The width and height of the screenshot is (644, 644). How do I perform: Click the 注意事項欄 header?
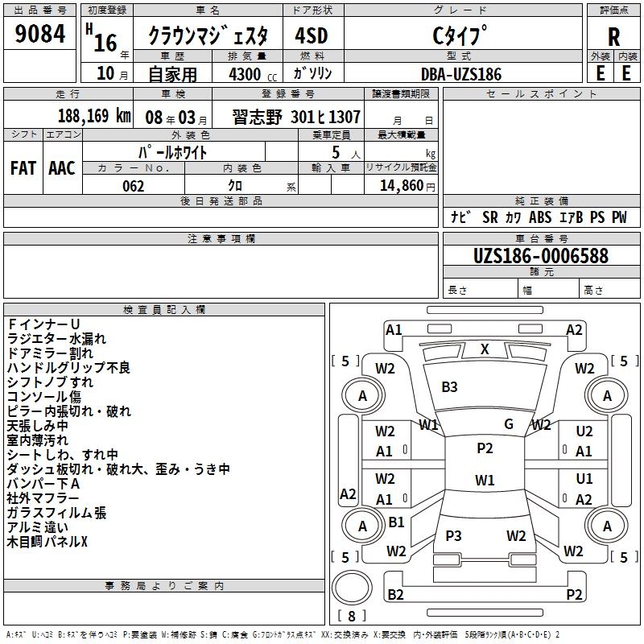tap(221, 238)
